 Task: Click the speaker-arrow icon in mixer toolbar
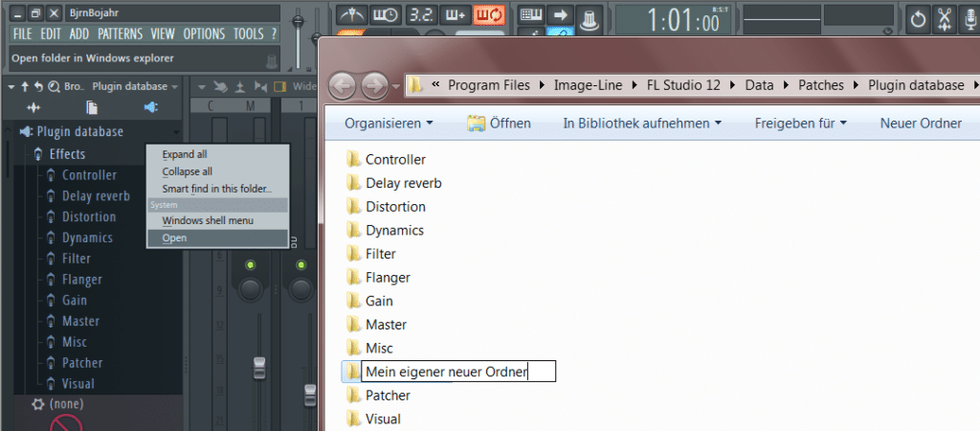click(260, 86)
